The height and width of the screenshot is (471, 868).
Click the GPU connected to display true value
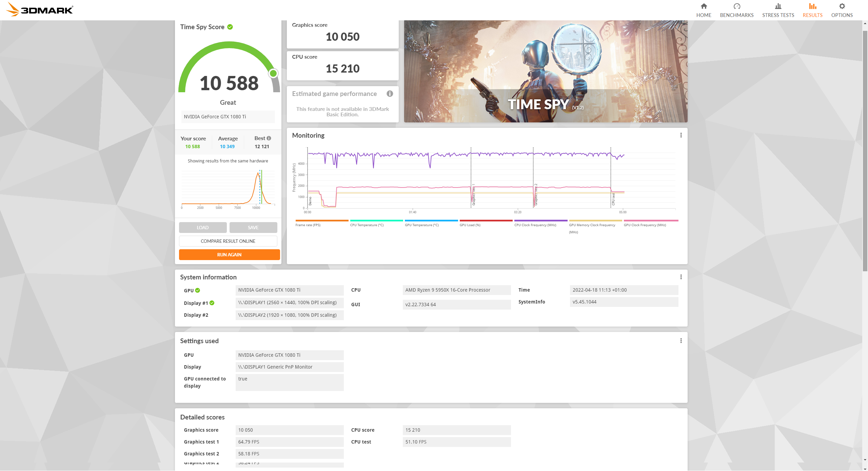290,382
